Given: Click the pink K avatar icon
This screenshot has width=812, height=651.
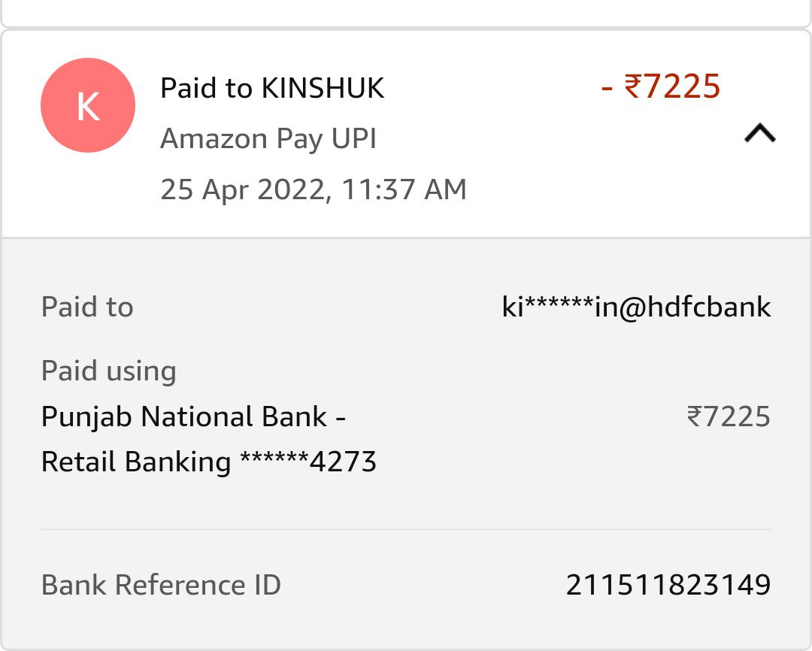Looking at the screenshot, I should 88,106.
